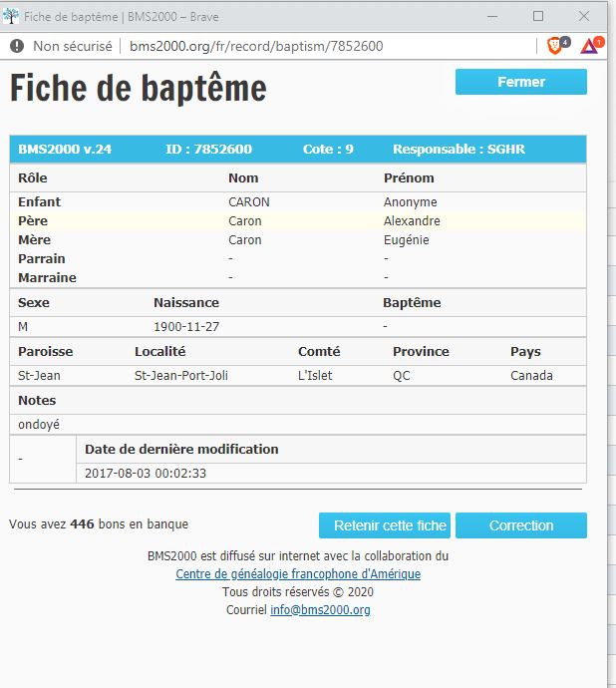Click the Non sécurisé warning icon
Image resolution: width=616 pixels, height=688 pixels.
click(x=17, y=46)
